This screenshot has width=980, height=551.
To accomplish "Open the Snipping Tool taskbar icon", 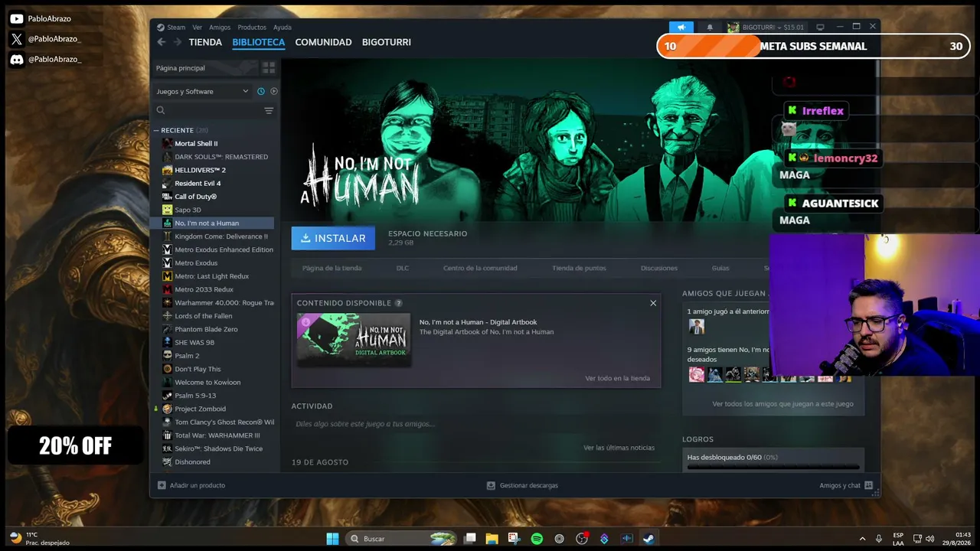I will (x=514, y=539).
